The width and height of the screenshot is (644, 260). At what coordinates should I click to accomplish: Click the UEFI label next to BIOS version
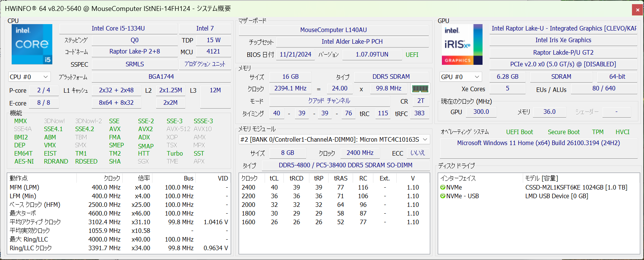[412, 55]
